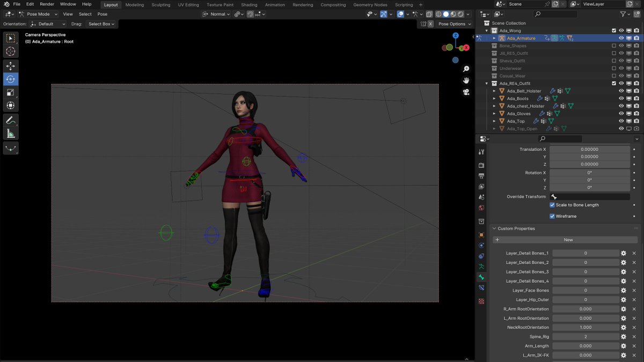The image size is (644, 362).
Task: Select rendered viewport shading mode
Action: point(461,14)
